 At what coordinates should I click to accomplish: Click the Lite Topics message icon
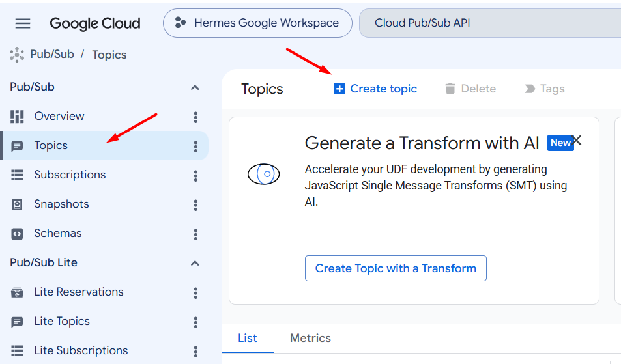pos(17,322)
